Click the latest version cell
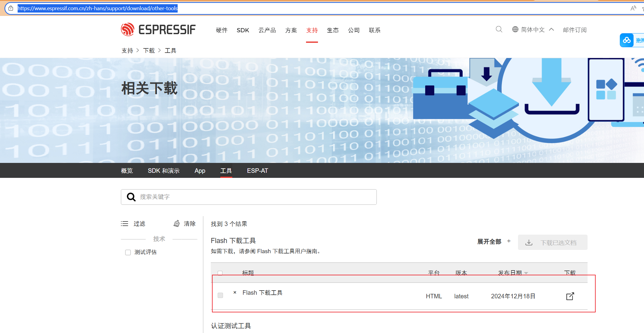 point(461,296)
